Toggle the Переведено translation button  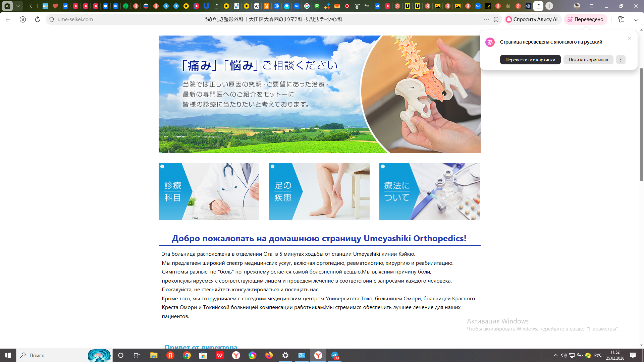tap(585, 19)
